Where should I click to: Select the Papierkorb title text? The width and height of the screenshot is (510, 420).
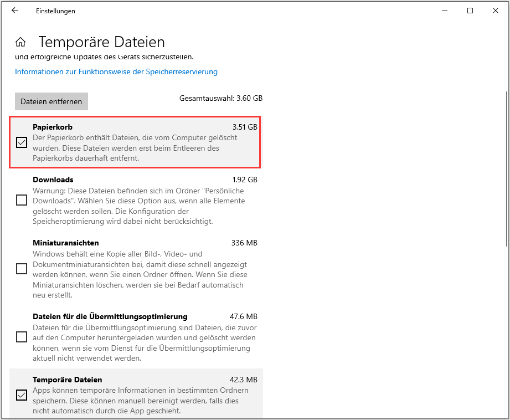[x=53, y=127]
